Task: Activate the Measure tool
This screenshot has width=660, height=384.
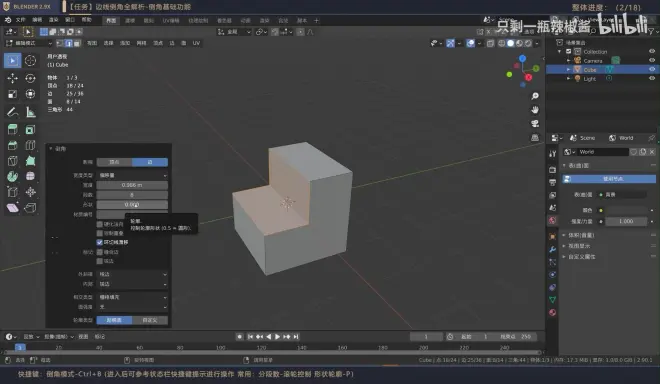Action: point(30,112)
